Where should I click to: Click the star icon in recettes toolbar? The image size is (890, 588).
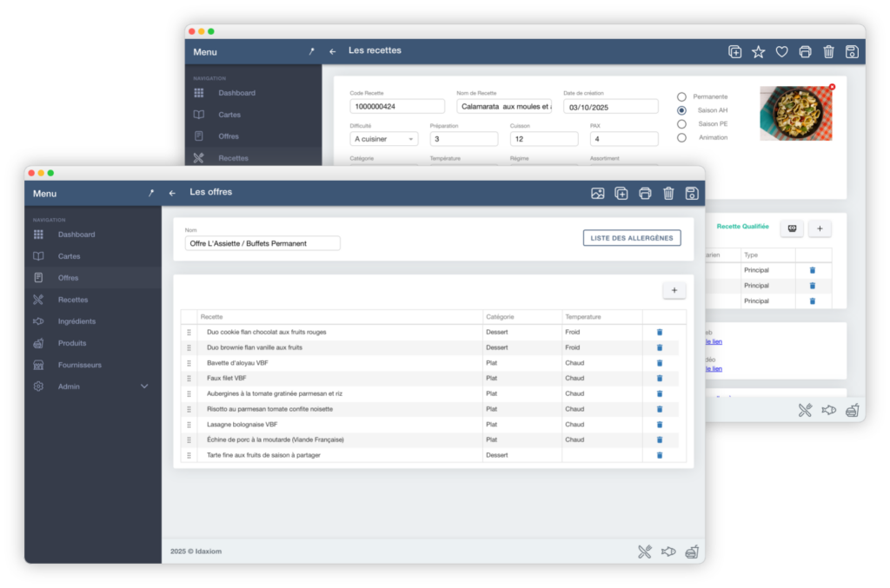758,52
